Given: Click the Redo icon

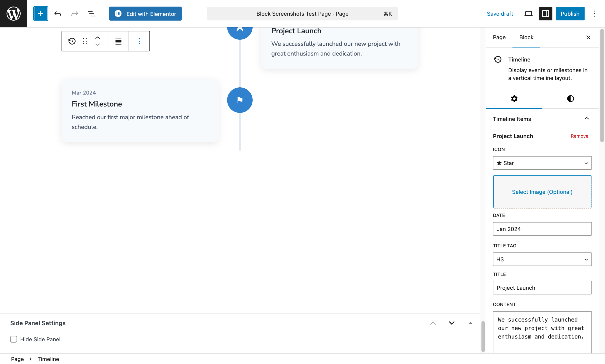Looking at the screenshot, I should tap(75, 13).
